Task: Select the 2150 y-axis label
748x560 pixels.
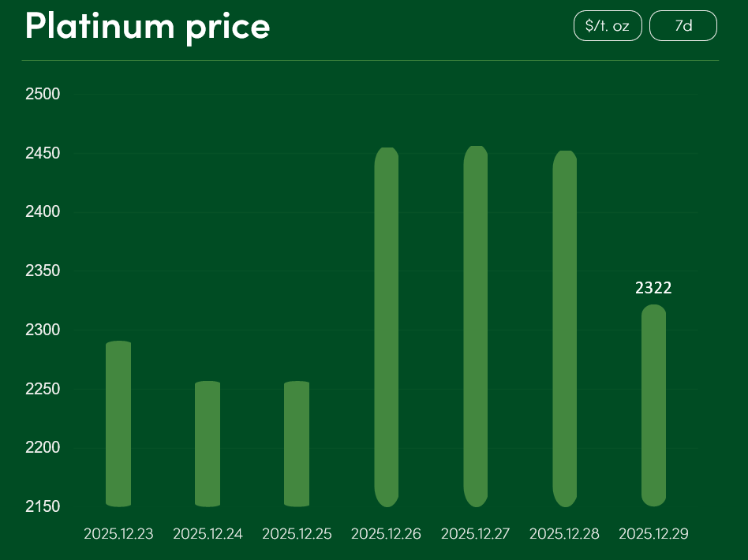Action: (x=43, y=506)
